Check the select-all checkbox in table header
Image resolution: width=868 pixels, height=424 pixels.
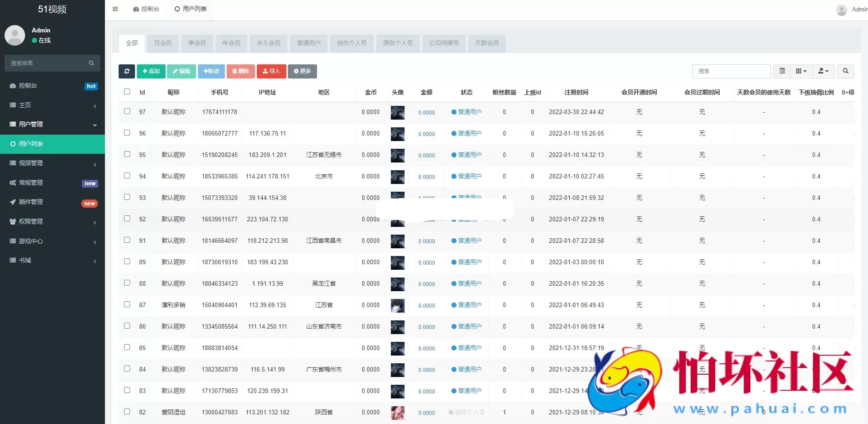127,92
